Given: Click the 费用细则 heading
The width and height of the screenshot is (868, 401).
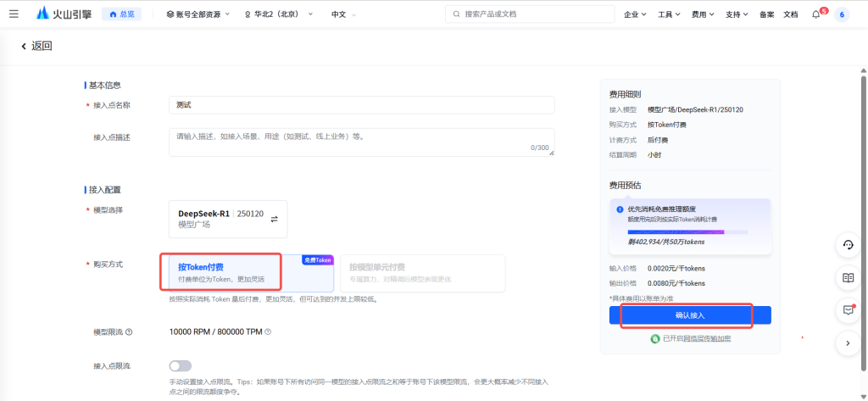Looking at the screenshot, I should coord(625,95).
